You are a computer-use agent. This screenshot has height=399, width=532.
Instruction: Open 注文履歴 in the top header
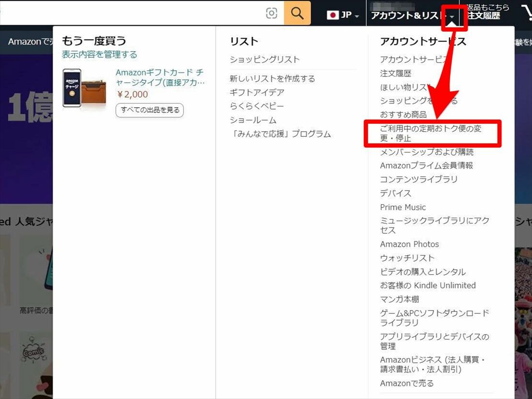click(484, 15)
